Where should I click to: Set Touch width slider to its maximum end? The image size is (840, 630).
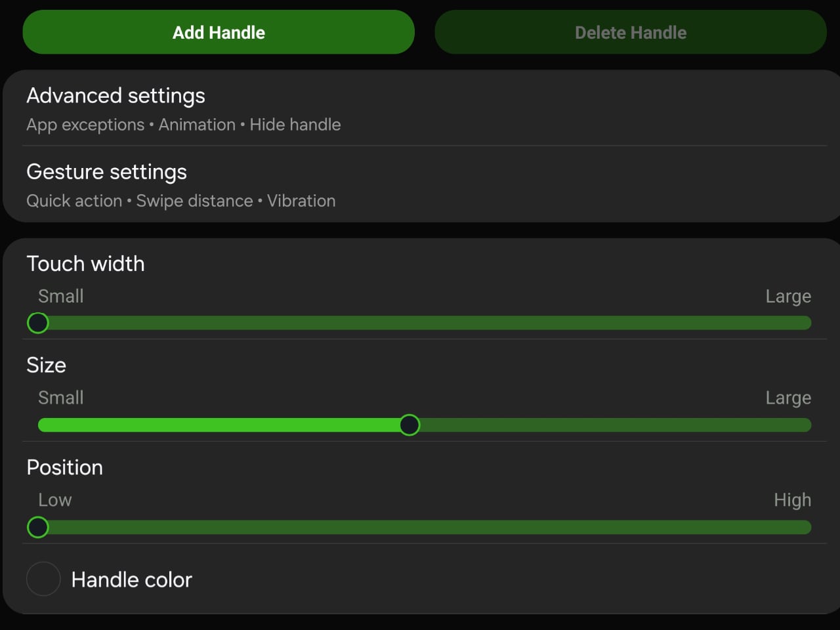pyautogui.click(x=807, y=323)
